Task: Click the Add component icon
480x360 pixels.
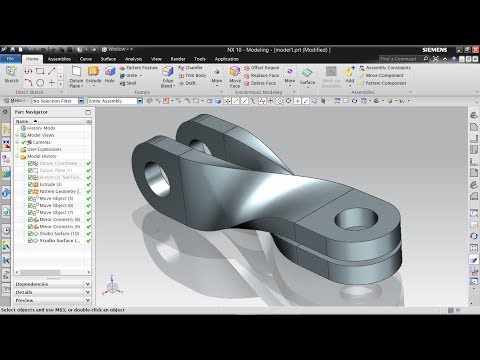Action: click(x=349, y=71)
